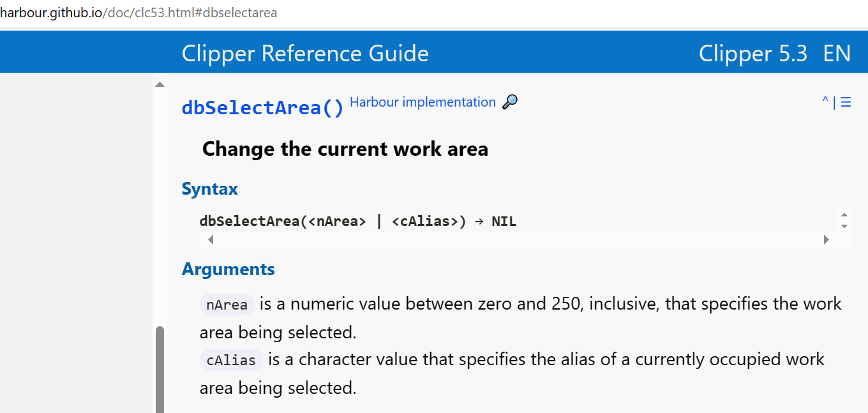This screenshot has height=413, width=868.
Task: Click the syntax box horizontal scrollbar track
Action: tap(517, 240)
